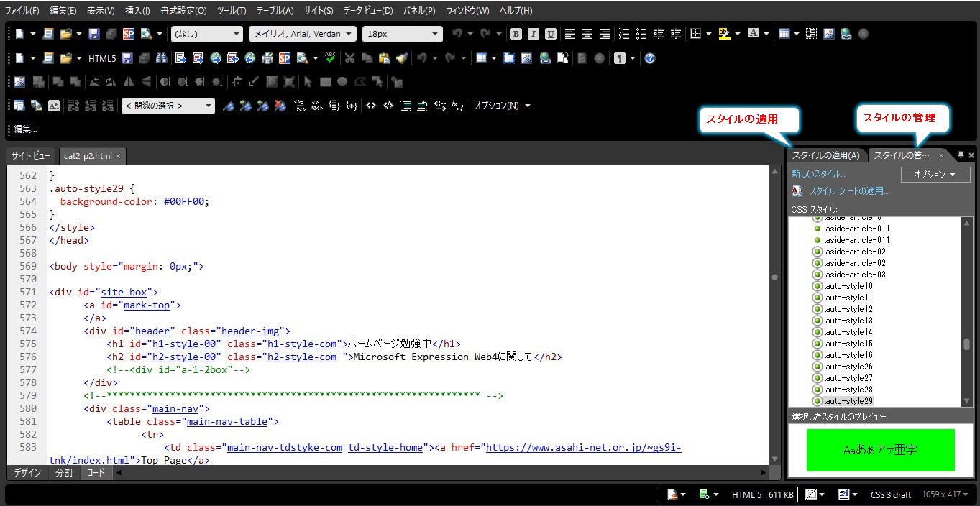Select auto-style29 in the CSS styles list
The height and width of the screenshot is (506, 980).
pos(849,401)
